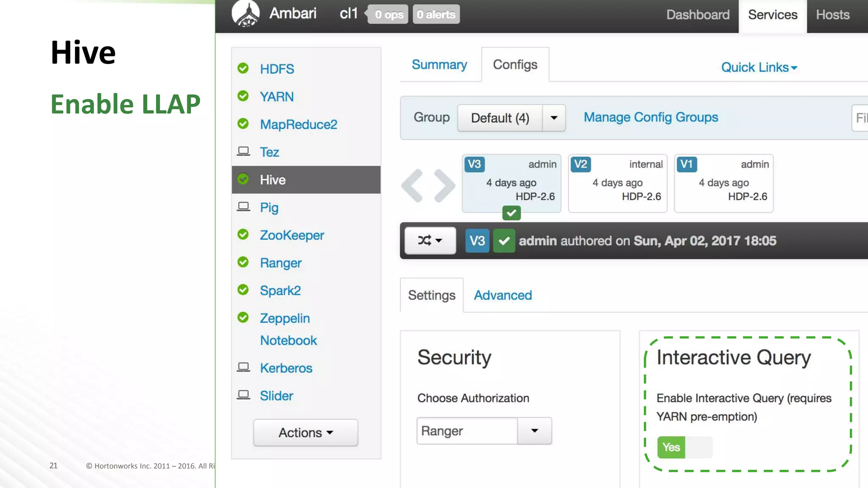Click the Pig client laptop icon
Screen dimensions: 868x488
click(243, 207)
